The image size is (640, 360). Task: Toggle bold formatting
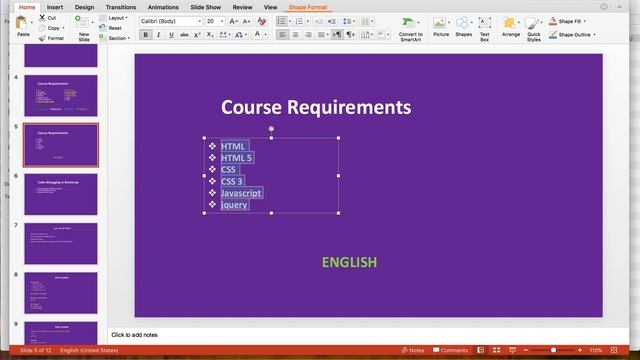145,35
